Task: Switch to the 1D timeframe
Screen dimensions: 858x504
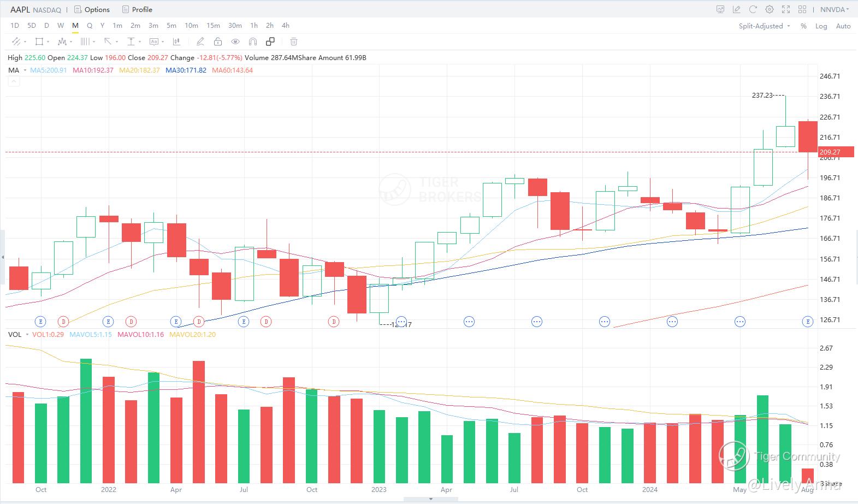Action: 15,25
